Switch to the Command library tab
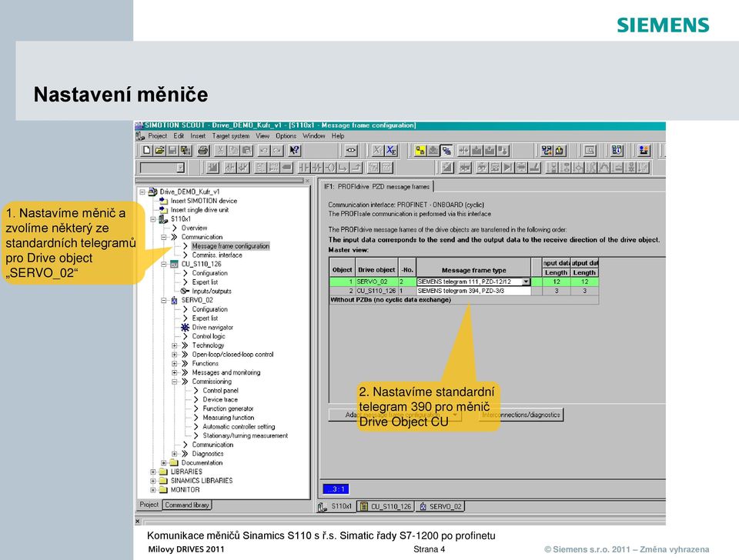 [x=187, y=505]
